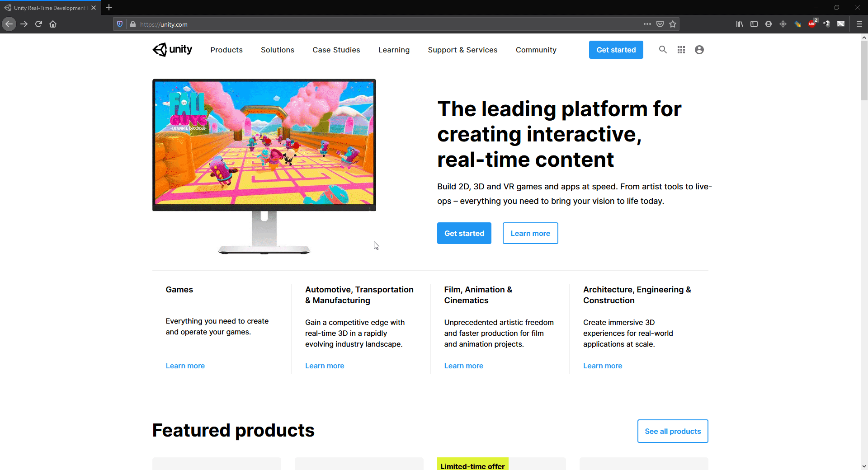Follow Learn more under Film, Animation
The height and width of the screenshot is (470, 868).
pyautogui.click(x=464, y=366)
